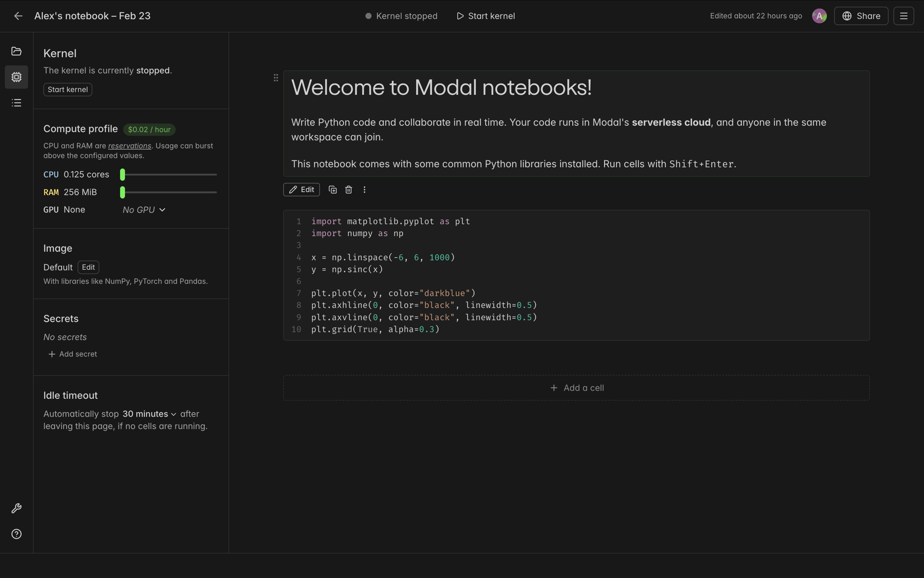Click code line plt.grid(True, alpha=0.3)
The width and height of the screenshot is (924, 578).
[x=375, y=329]
